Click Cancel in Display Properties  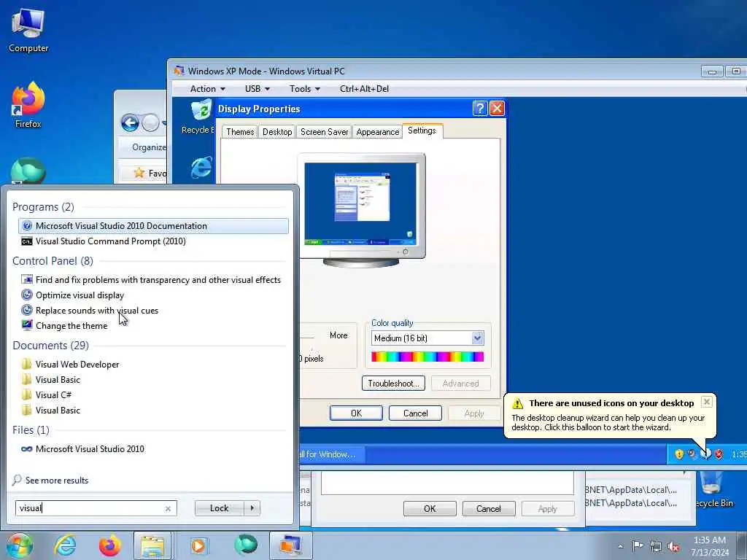tap(415, 413)
